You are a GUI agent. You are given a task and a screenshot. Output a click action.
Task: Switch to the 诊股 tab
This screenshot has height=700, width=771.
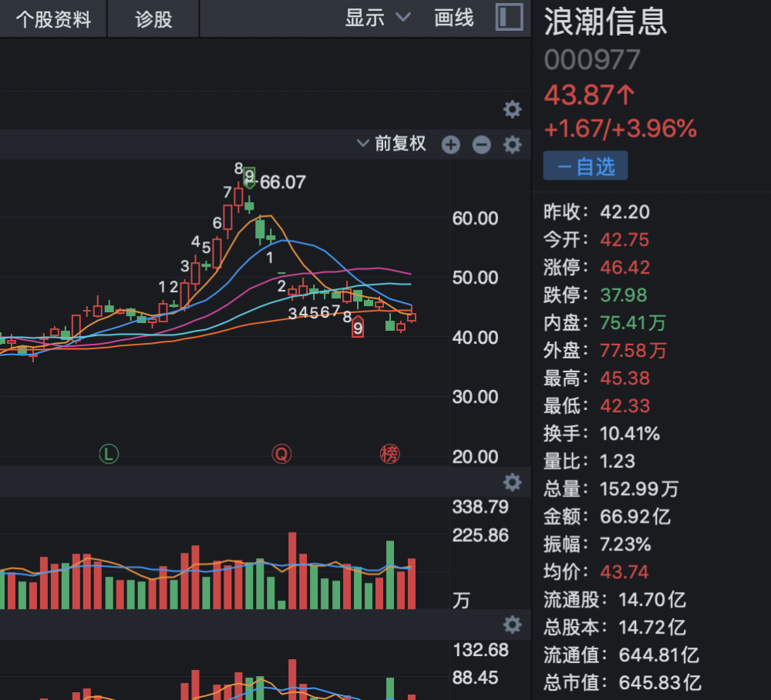(153, 19)
